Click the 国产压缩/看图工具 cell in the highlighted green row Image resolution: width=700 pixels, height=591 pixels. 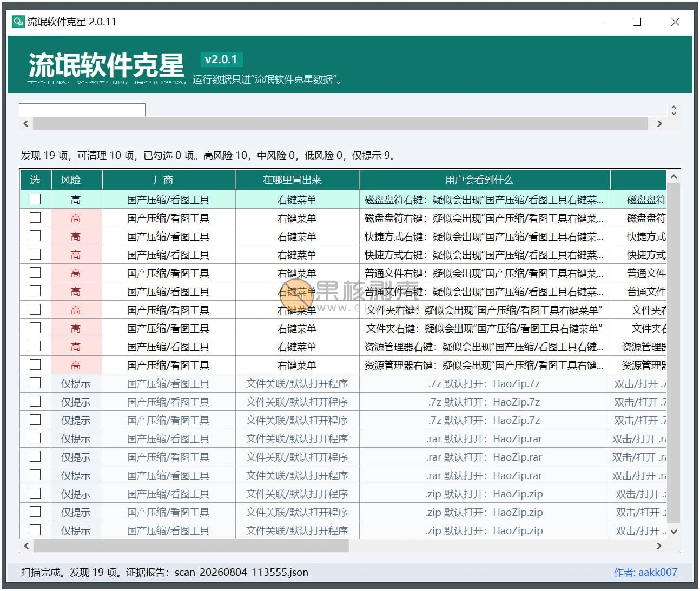tap(169, 200)
